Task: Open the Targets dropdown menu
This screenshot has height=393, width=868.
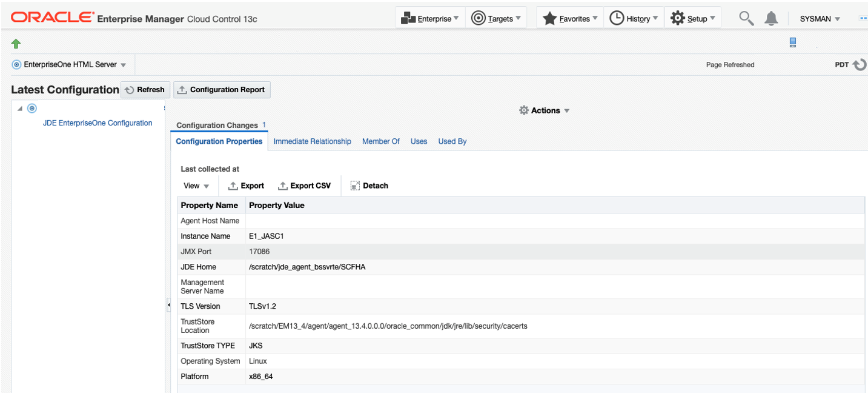Action: (495, 19)
